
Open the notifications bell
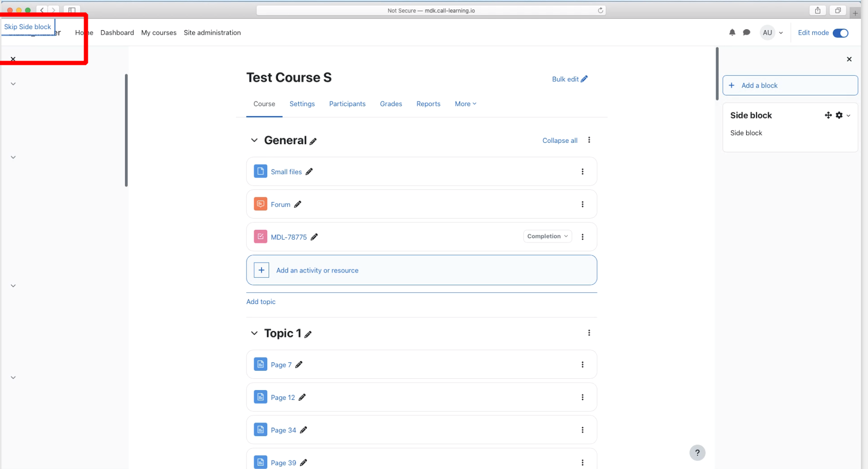pos(732,32)
